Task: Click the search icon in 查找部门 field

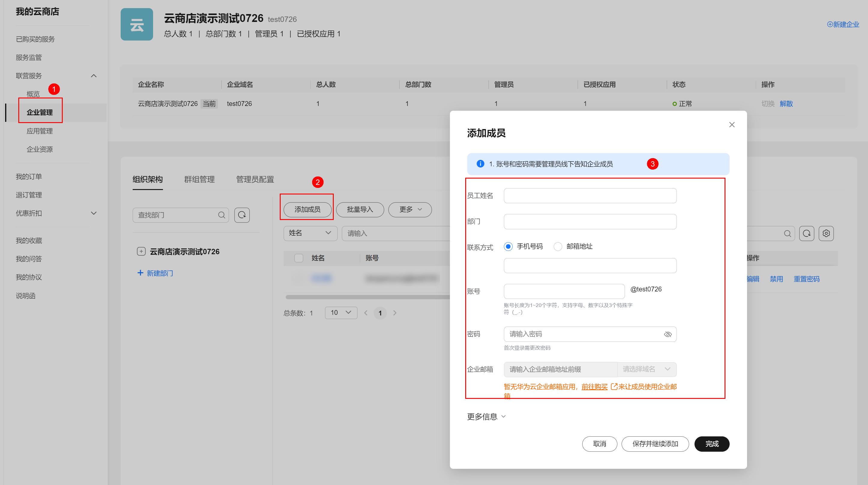Action: coord(222,215)
